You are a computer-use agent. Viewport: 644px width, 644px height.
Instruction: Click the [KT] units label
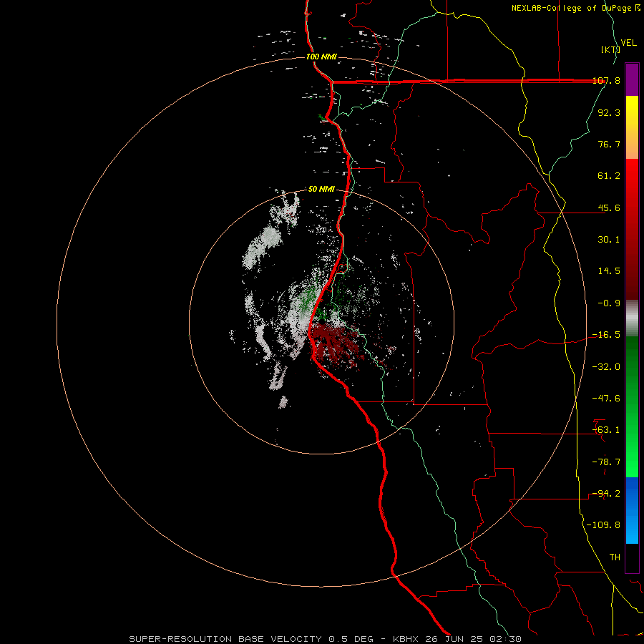(610, 49)
